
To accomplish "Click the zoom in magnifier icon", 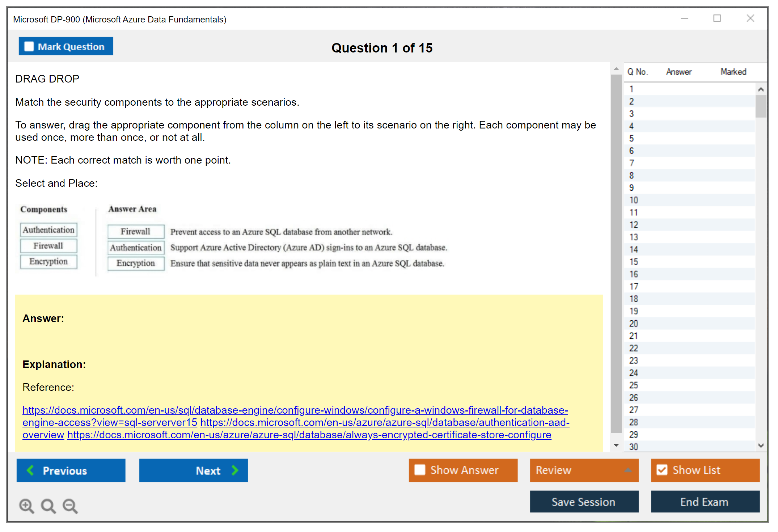I will 26,506.
